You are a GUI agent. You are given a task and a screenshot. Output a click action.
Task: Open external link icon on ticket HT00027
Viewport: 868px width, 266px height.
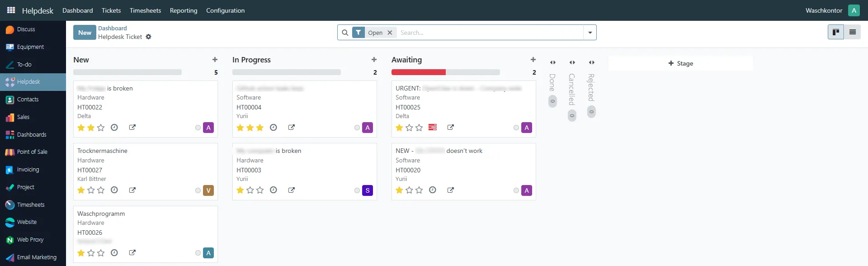click(x=132, y=190)
